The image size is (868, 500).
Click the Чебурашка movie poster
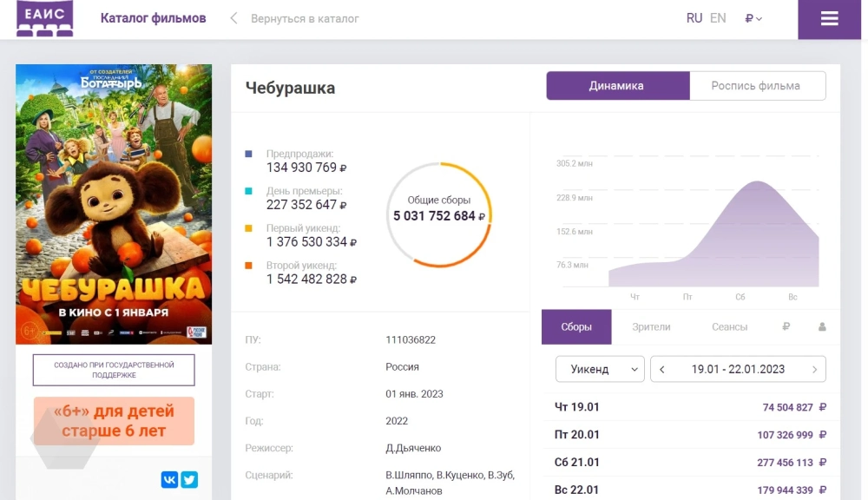click(x=114, y=204)
